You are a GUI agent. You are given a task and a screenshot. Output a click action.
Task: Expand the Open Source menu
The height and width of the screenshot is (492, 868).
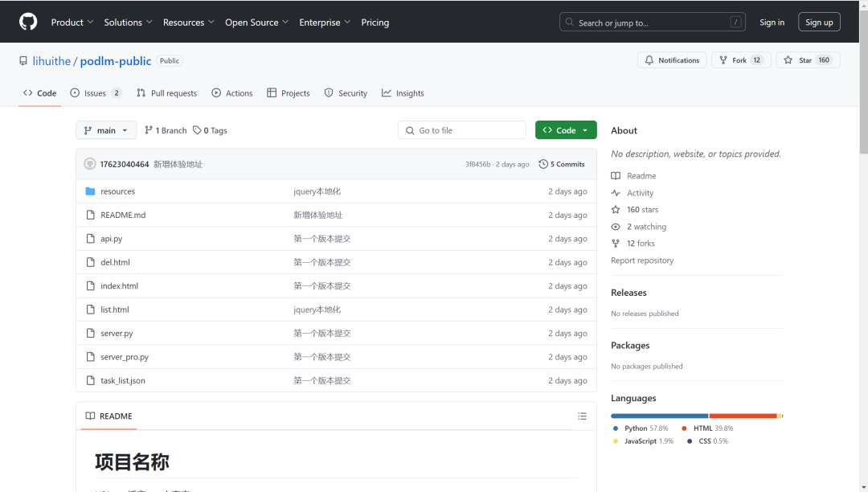[x=256, y=23]
